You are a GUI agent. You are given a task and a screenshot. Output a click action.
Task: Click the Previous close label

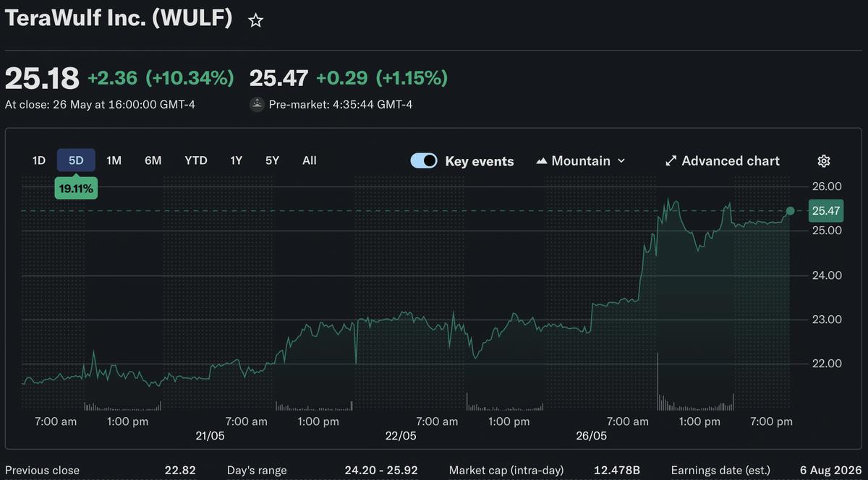[x=42, y=471]
